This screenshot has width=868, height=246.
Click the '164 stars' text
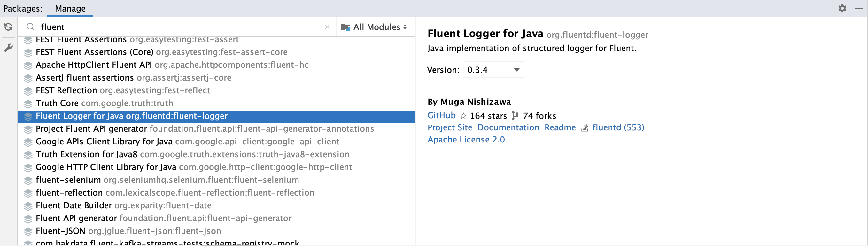tap(488, 116)
